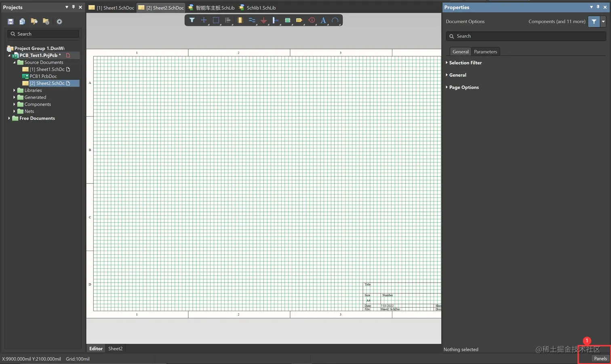Select the General tab in Properties
611x364 pixels.
click(x=460, y=52)
